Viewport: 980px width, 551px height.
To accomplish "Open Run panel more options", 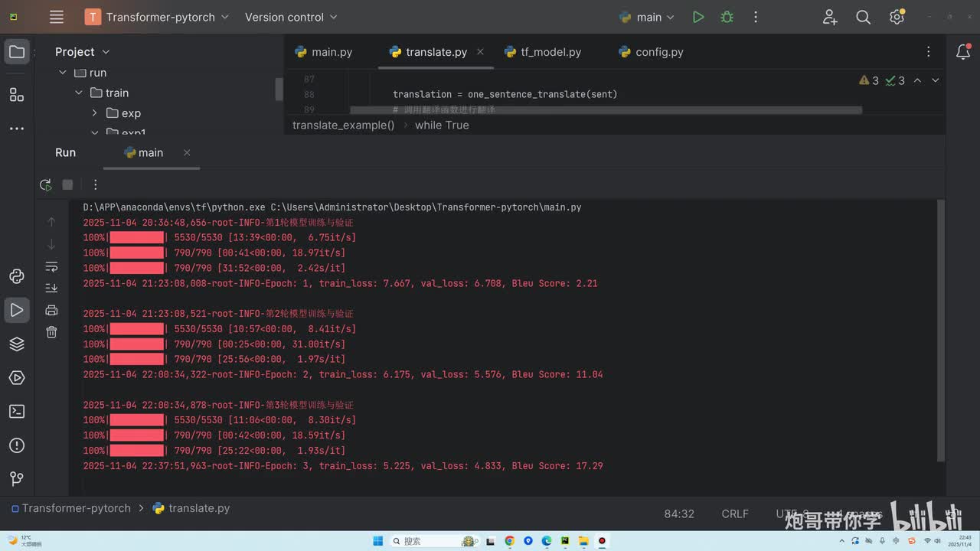I will tap(95, 184).
